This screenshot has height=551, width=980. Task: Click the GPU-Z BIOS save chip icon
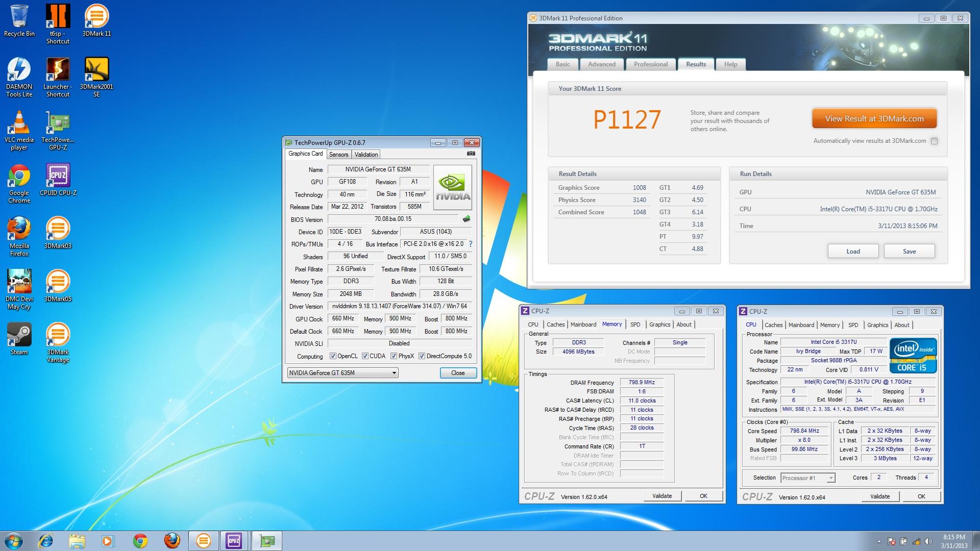coord(466,219)
